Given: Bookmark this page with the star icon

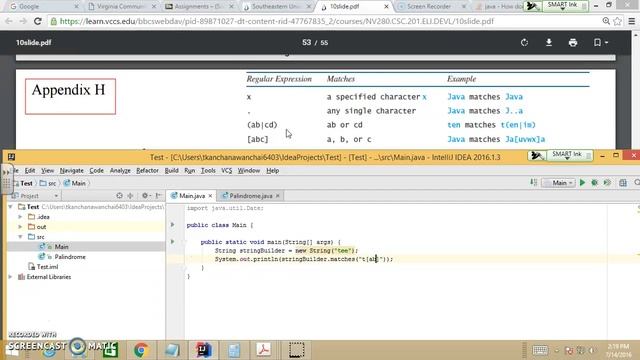Looking at the screenshot, I should pyautogui.click(x=618, y=21).
